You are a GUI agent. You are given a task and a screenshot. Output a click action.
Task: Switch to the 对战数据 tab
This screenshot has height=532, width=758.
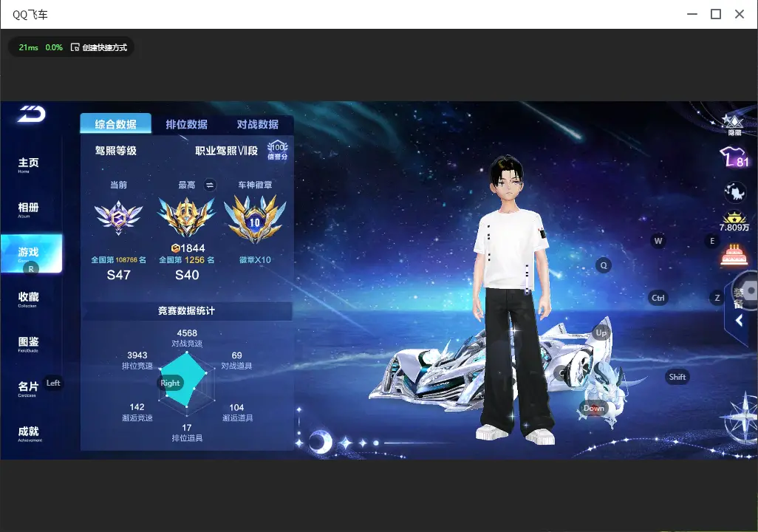[x=258, y=124]
